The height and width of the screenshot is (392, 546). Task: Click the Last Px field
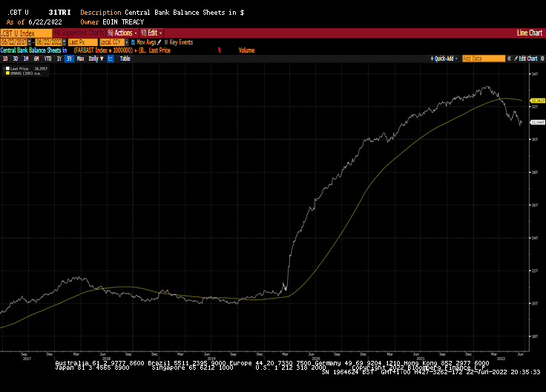83,42
